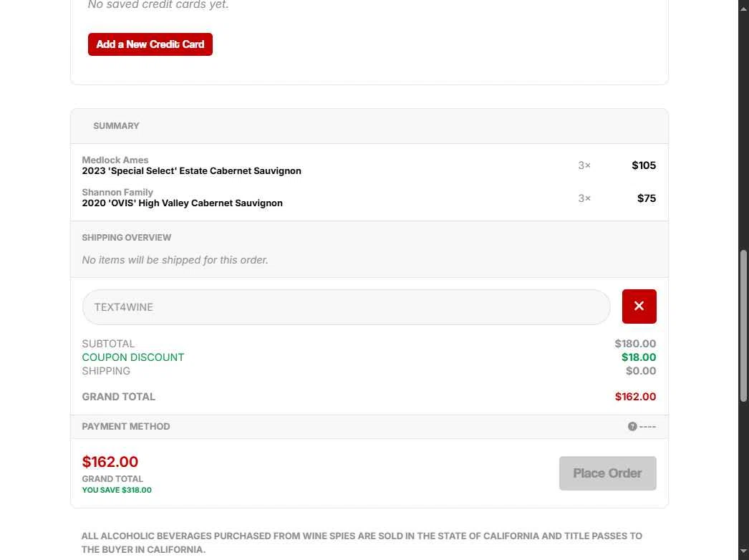This screenshot has width=749, height=560.
Task: Click the SHIPPING OVERVIEW heading
Action: coord(127,238)
